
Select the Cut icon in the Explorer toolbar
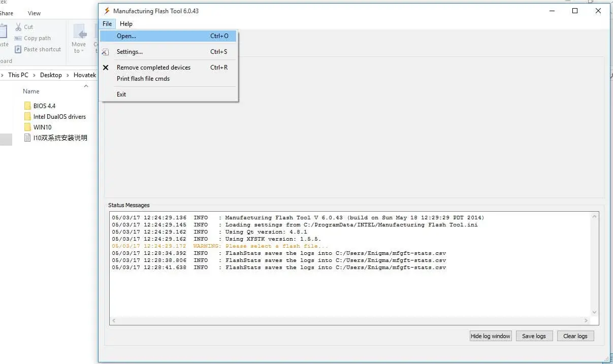[18, 27]
